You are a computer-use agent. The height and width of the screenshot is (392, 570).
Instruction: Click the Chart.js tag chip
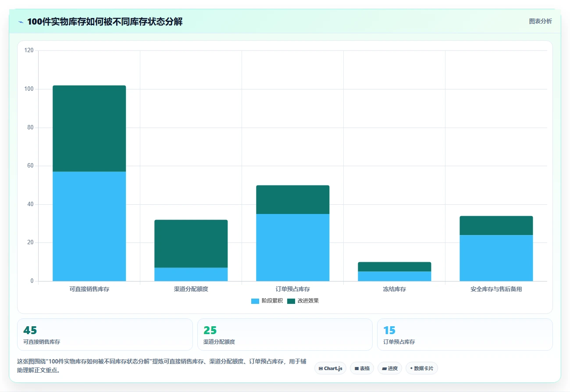(330, 368)
